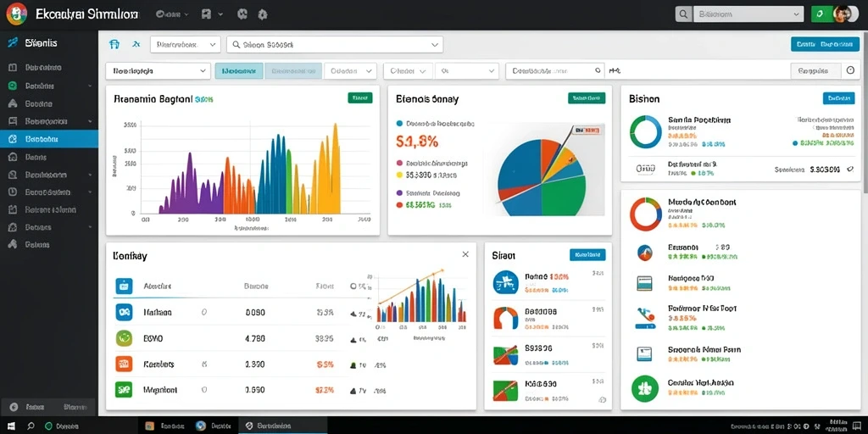Open the Windows Start button on the taskbar

pyautogui.click(x=11, y=426)
